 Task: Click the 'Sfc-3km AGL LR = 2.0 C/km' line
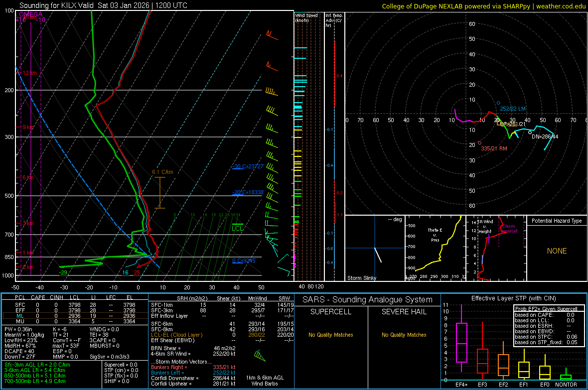(x=37, y=365)
